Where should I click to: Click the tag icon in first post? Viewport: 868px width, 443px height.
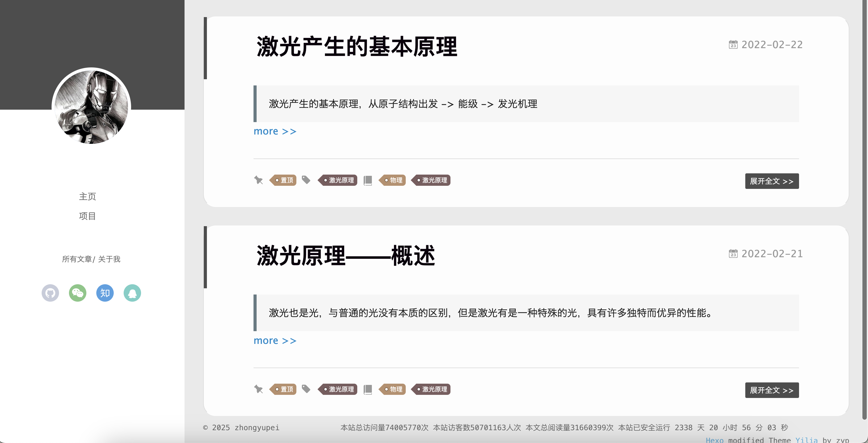pos(306,180)
